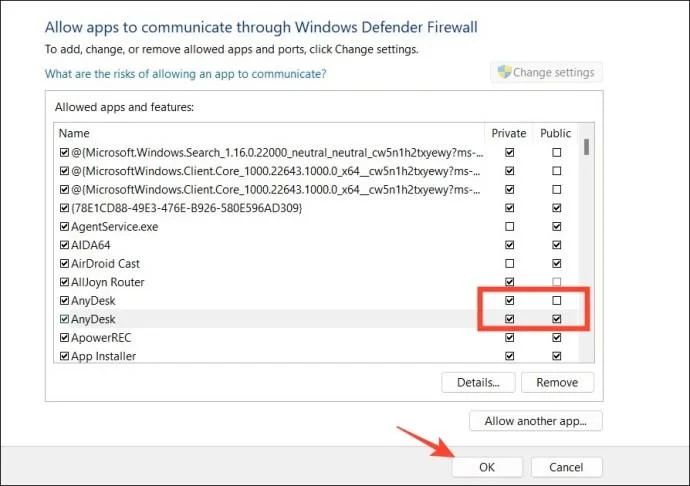Select the AgentService.exe row name
The width and height of the screenshot is (690, 486).
tap(114, 227)
